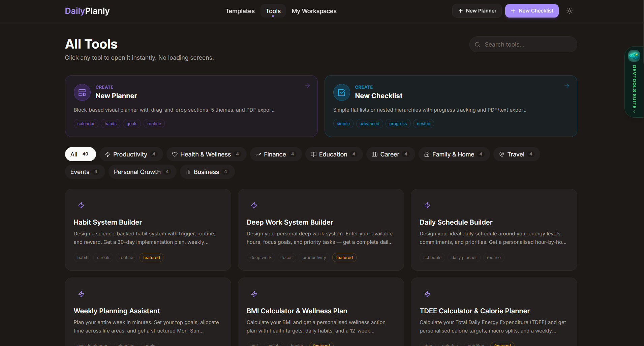The height and width of the screenshot is (346, 644).
Task: Click the arrow on the New Checklist card
Action: [x=567, y=86]
